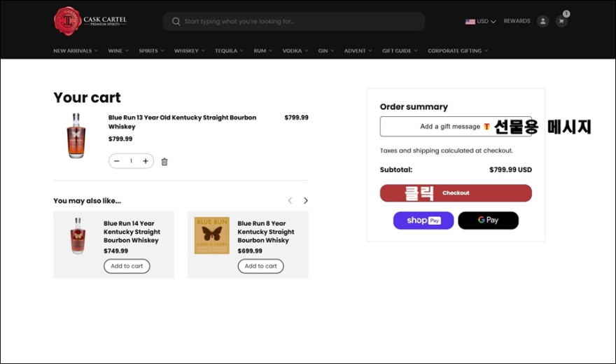The image size is (616, 364).
Task: Add Blue Run 8 Year to cart
Action: (x=261, y=266)
